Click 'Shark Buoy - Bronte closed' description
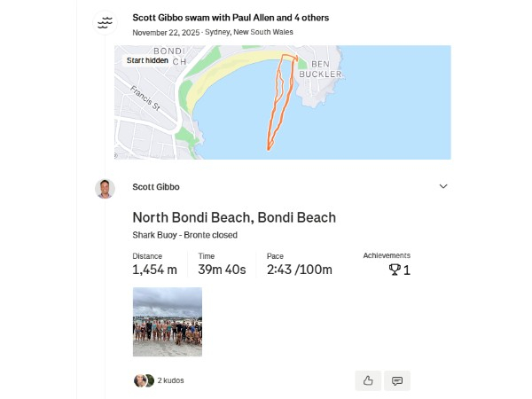This screenshot has width=532, height=399. click(x=186, y=235)
